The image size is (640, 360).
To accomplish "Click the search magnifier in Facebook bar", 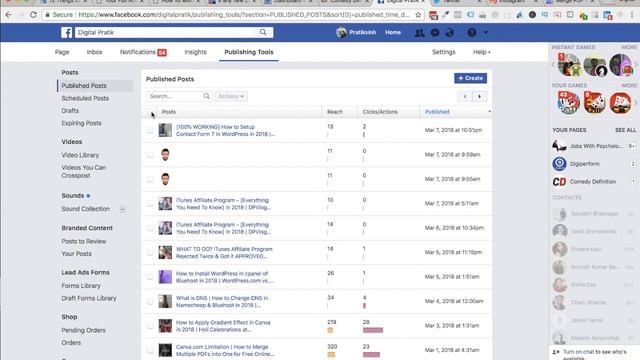I will pos(263,32).
